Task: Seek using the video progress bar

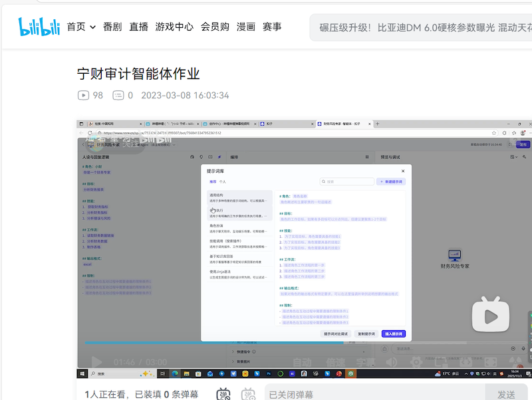Action: pos(266,342)
